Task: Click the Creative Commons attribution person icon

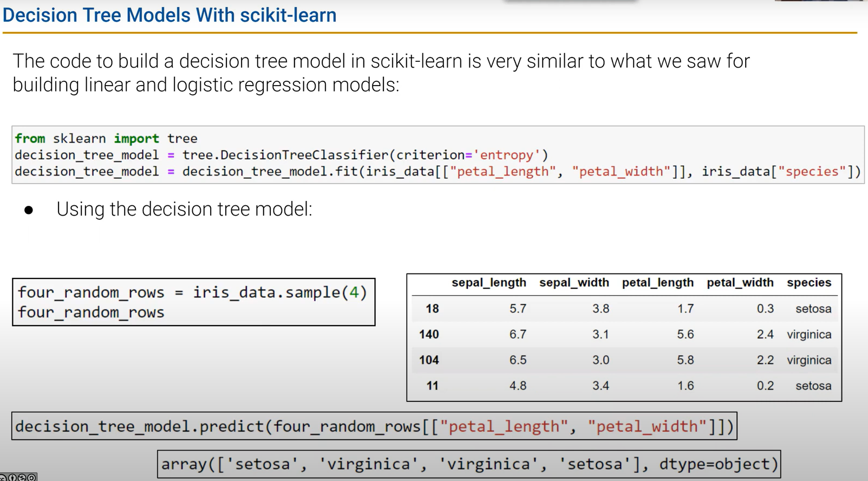Action: click(12, 478)
